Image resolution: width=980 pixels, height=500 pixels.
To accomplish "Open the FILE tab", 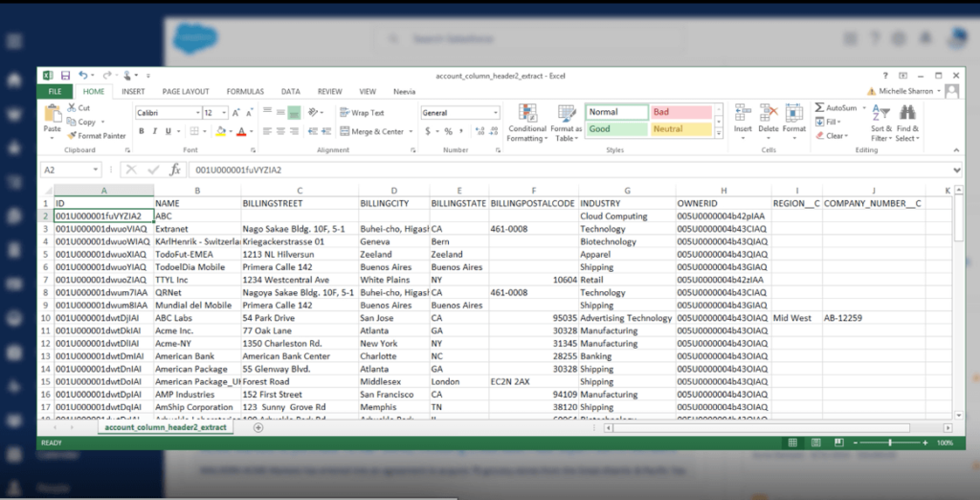I will point(55,91).
